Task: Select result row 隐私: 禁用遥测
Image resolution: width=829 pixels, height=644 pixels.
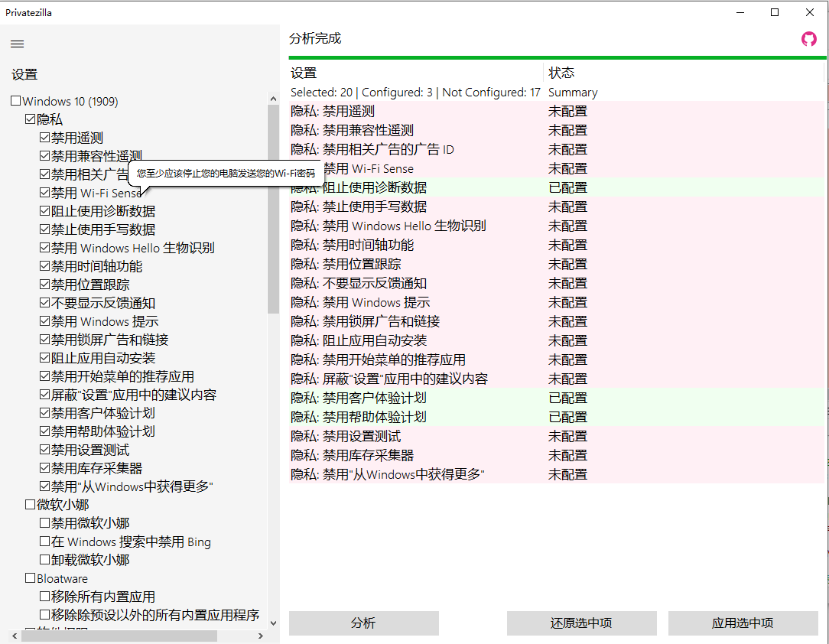Action: pyautogui.click(x=557, y=111)
